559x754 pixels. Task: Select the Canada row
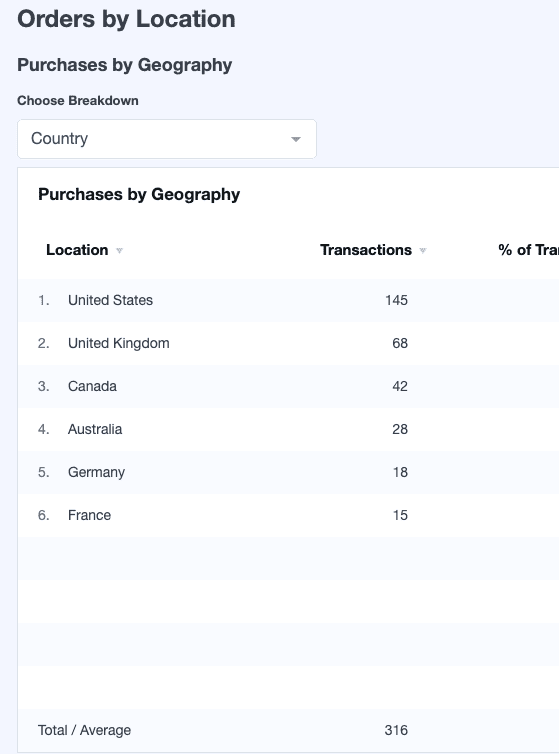tap(289, 387)
